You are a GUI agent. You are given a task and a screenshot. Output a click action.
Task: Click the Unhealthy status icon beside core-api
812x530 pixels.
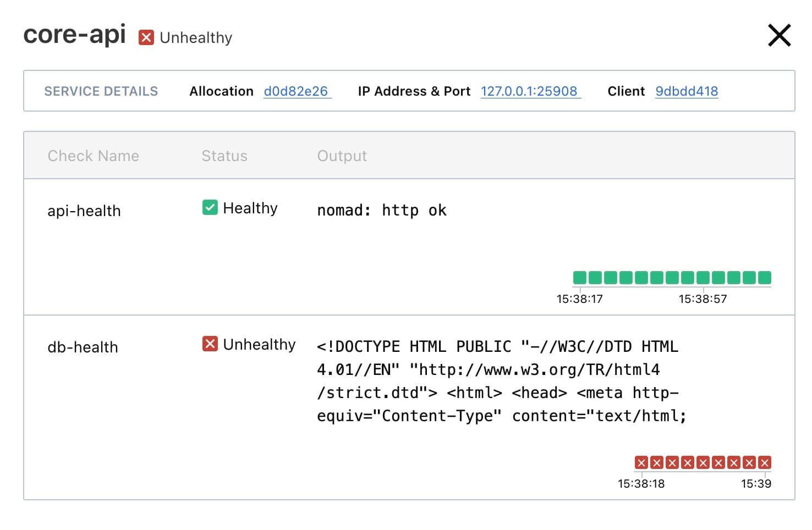point(145,37)
